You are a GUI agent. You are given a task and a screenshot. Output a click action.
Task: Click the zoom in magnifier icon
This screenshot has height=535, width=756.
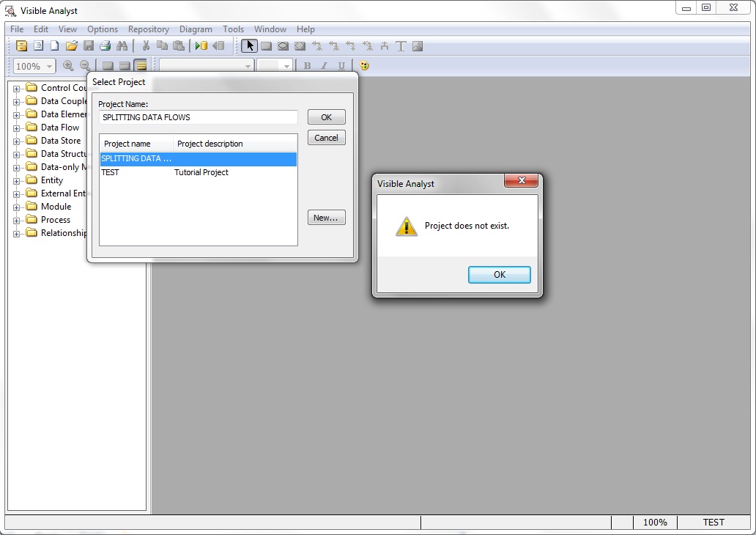tap(68, 66)
